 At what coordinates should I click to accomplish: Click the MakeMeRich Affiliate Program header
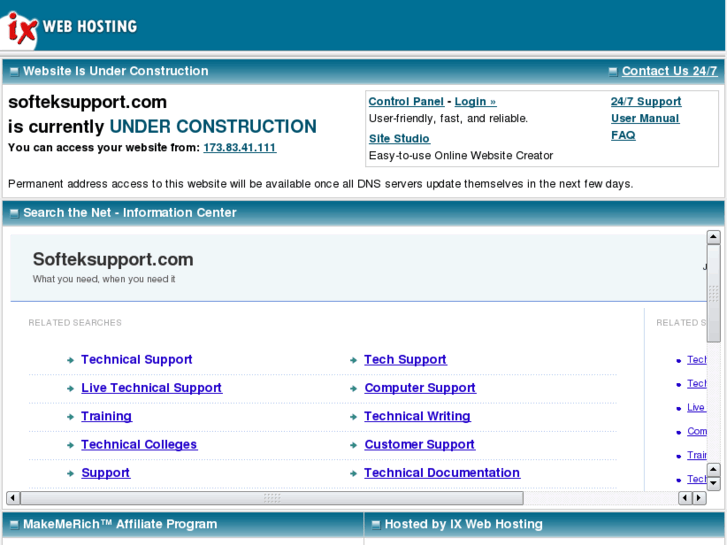[x=120, y=524]
